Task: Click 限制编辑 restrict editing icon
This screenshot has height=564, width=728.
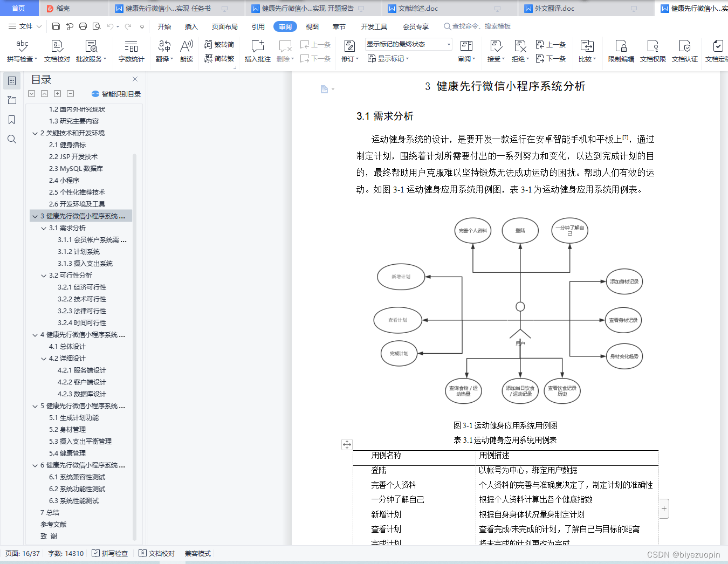Action: 621,51
